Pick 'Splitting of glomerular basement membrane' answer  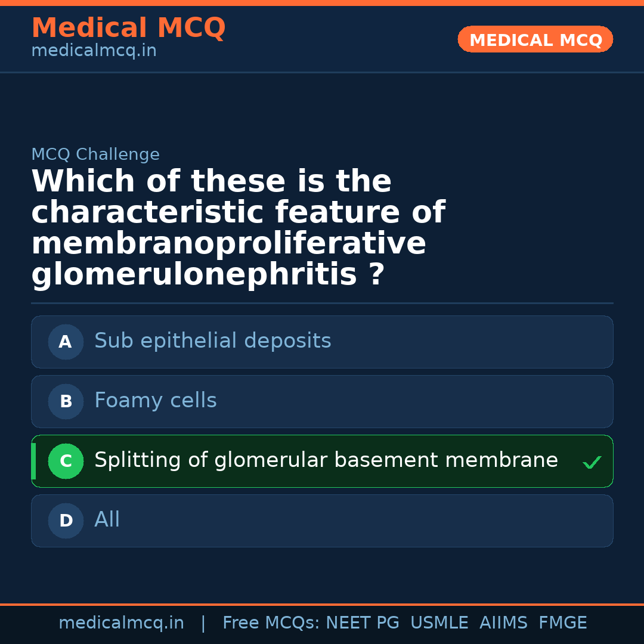pyautogui.click(x=326, y=460)
